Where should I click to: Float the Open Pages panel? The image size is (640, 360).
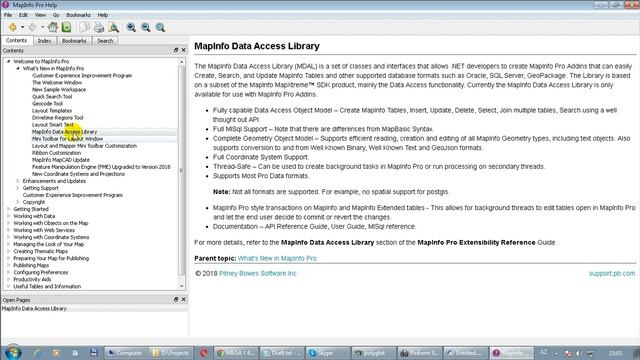coord(176,299)
